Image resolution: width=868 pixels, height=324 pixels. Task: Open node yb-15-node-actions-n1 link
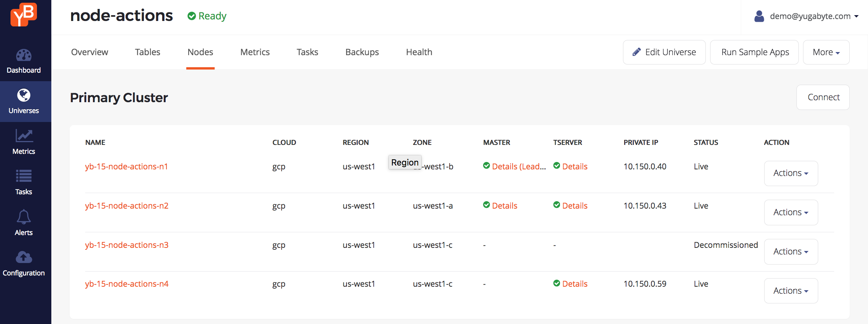(x=126, y=166)
